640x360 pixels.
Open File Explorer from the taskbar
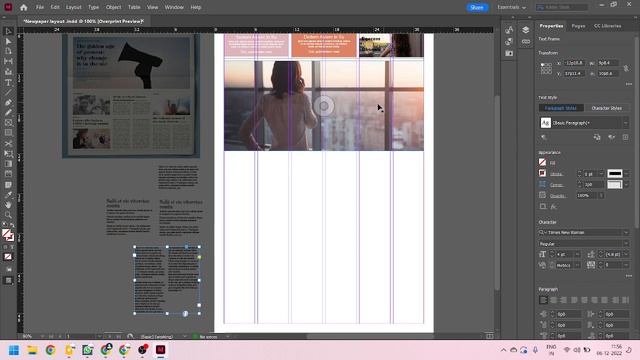[x=32, y=350]
